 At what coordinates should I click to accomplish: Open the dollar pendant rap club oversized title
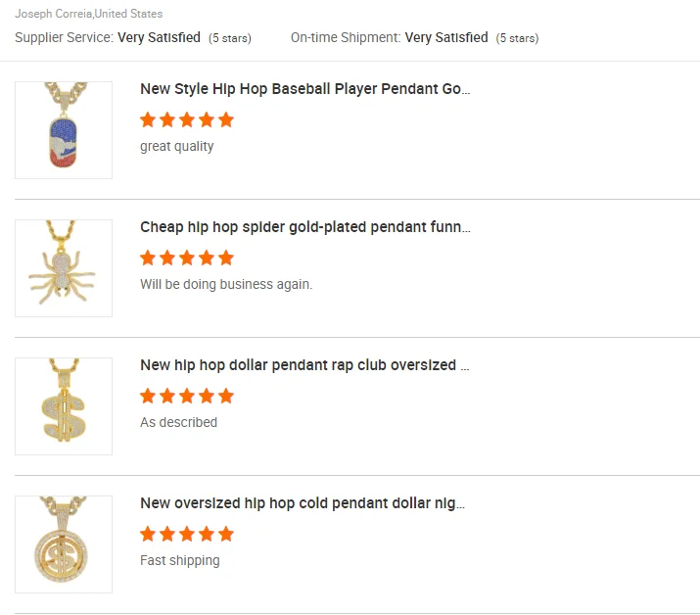[304, 365]
